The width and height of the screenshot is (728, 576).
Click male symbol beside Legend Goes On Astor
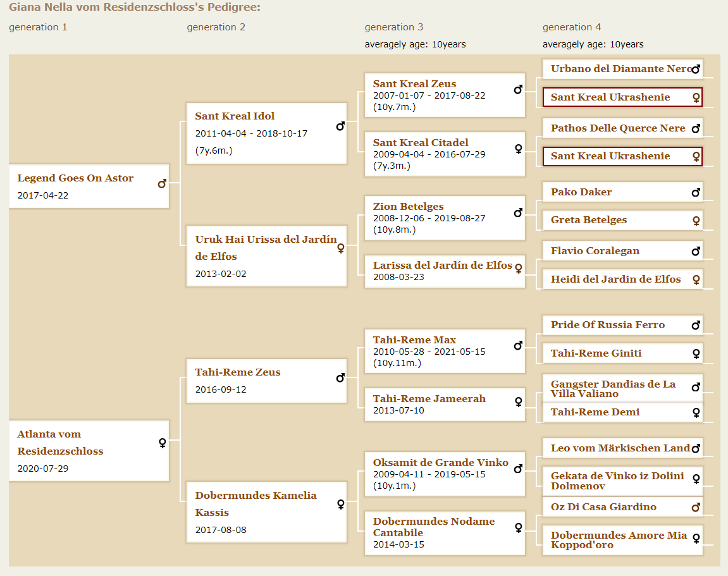(162, 184)
